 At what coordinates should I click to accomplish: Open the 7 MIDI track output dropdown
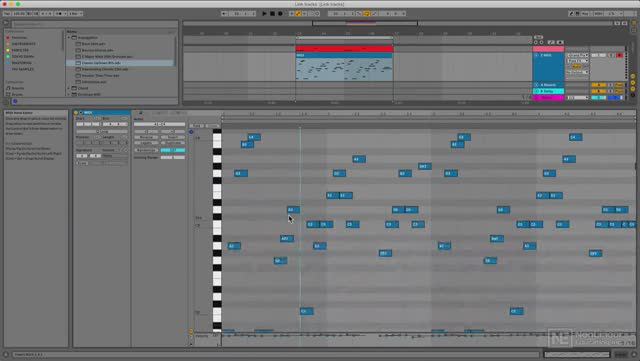tap(577, 72)
